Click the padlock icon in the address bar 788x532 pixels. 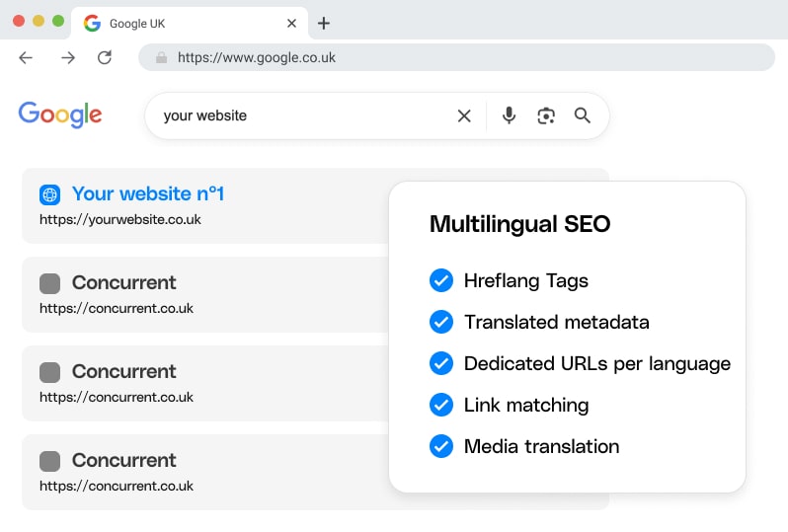coord(161,57)
